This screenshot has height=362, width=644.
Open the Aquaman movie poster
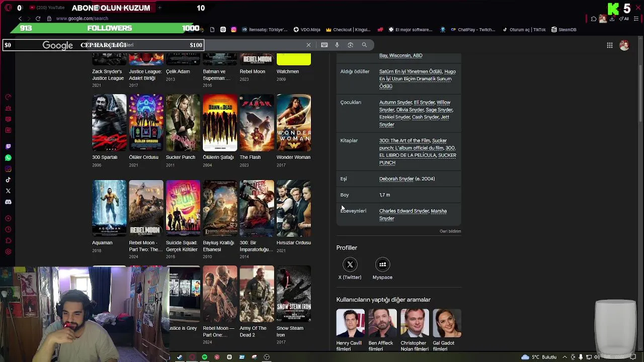[x=109, y=208]
